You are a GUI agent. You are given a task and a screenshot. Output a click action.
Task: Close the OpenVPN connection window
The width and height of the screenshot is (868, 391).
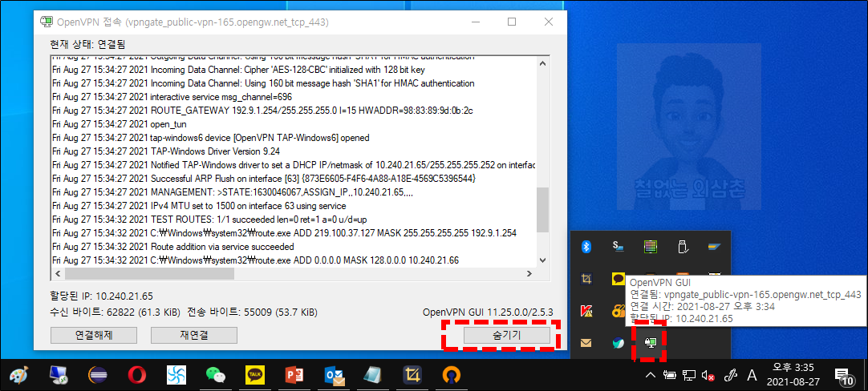(549, 22)
